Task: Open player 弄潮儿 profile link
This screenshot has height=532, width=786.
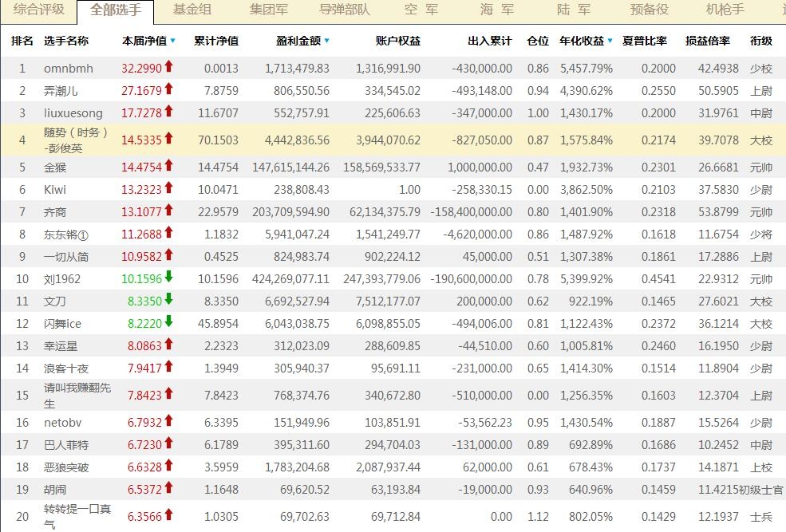Action: point(61,91)
